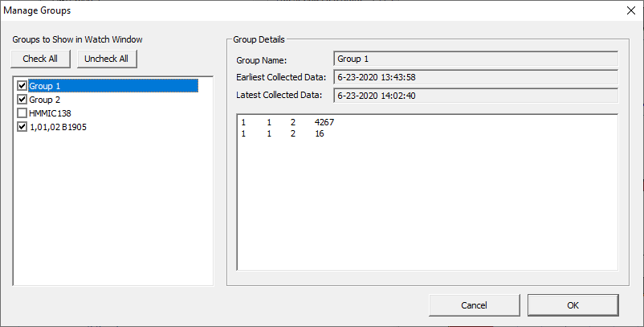
Task: Click the Group Name text field
Action: 475,59
